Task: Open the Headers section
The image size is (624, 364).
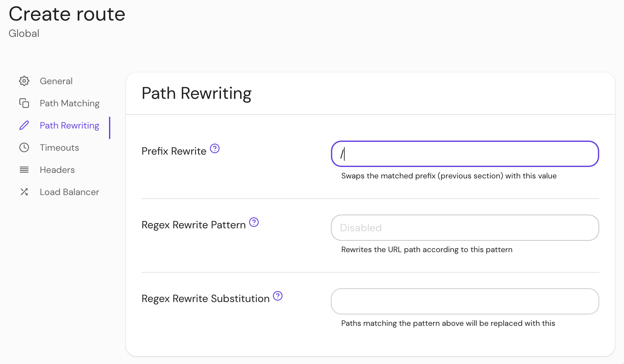Action: click(x=57, y=170)
